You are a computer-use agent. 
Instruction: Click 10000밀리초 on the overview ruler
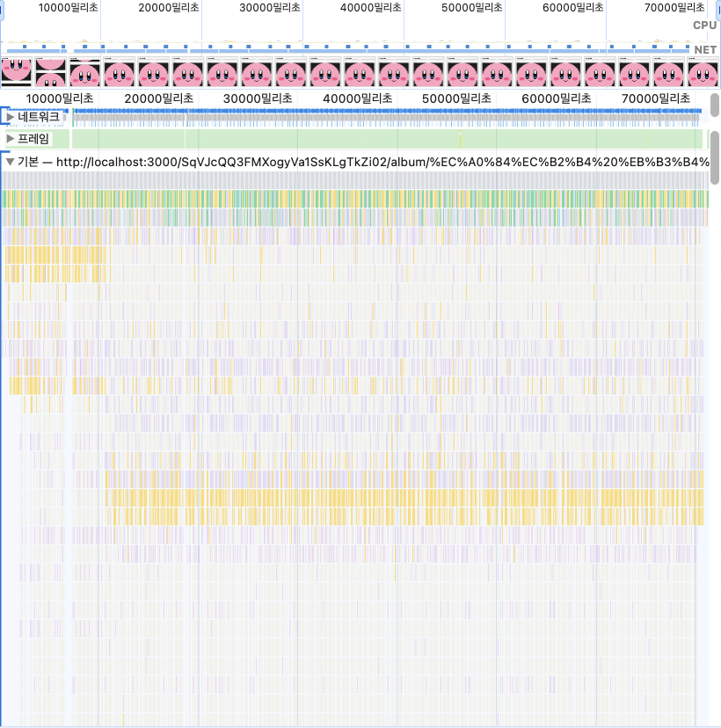[69, 7]
